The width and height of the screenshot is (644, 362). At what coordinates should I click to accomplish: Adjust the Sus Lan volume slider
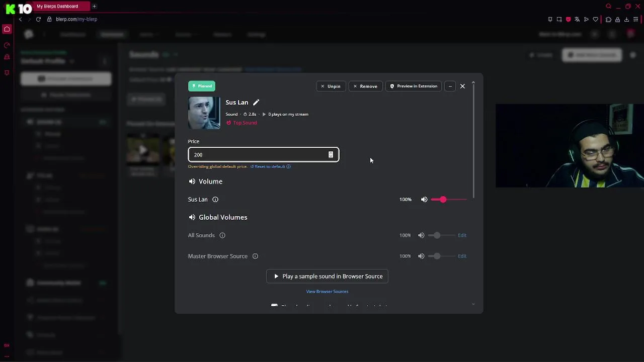coord(449,200)
